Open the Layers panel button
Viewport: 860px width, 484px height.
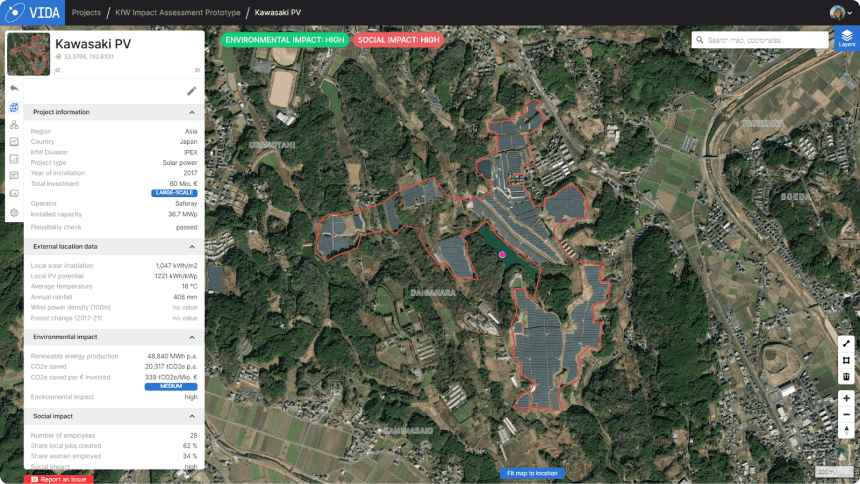(x=846, y=39)
